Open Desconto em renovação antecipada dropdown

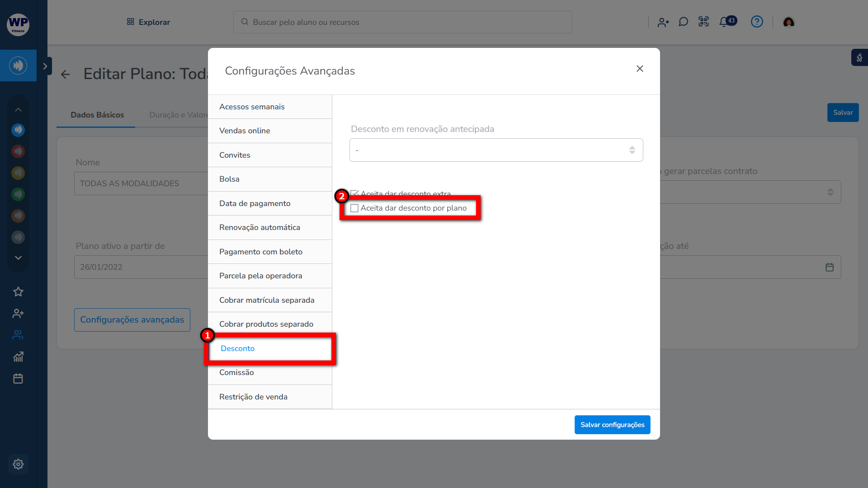coord(496,150)
